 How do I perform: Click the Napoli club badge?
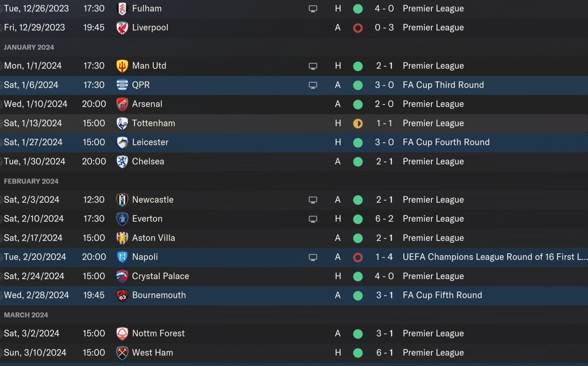click(x=122, y=257)
